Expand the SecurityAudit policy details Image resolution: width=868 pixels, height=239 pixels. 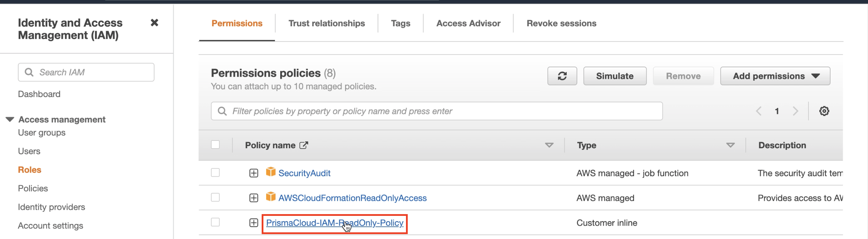click(254, 173)
